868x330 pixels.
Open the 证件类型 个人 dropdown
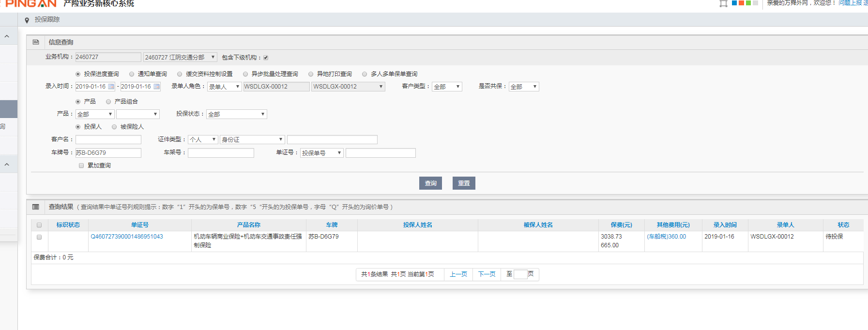pos(203,139)
